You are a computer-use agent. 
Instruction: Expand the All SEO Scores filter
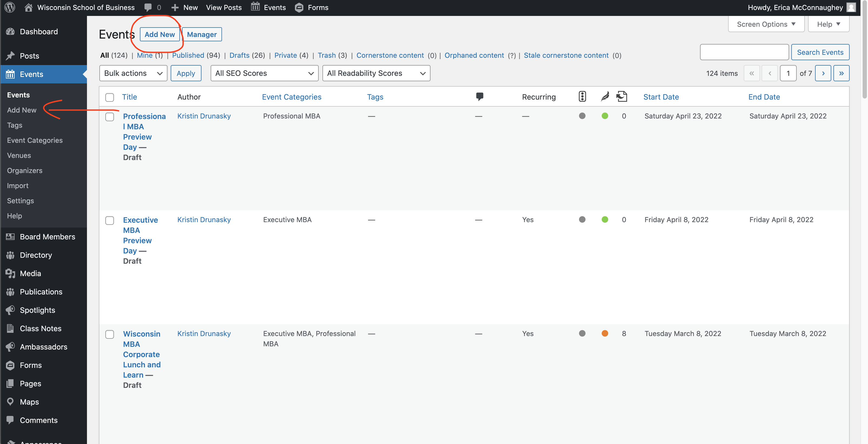(264, 73)
